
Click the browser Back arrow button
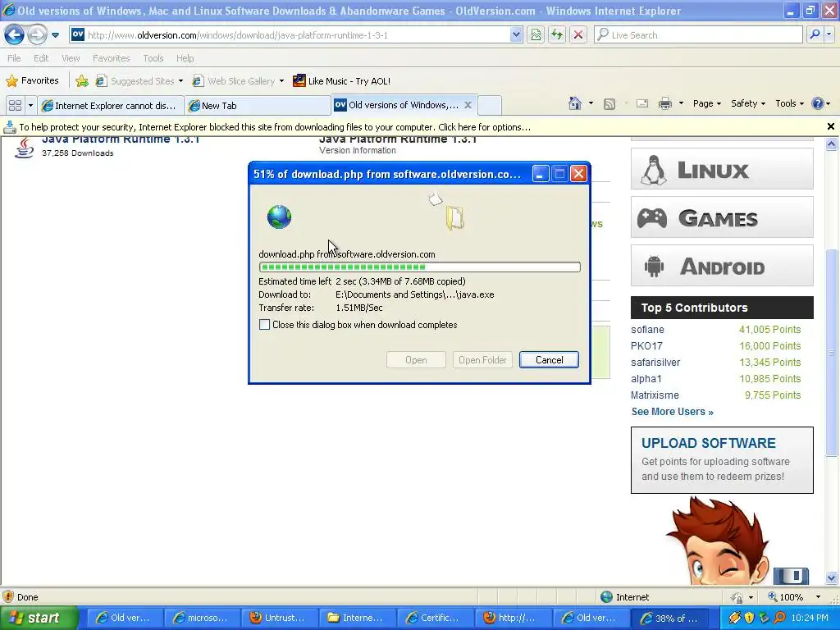14,35
